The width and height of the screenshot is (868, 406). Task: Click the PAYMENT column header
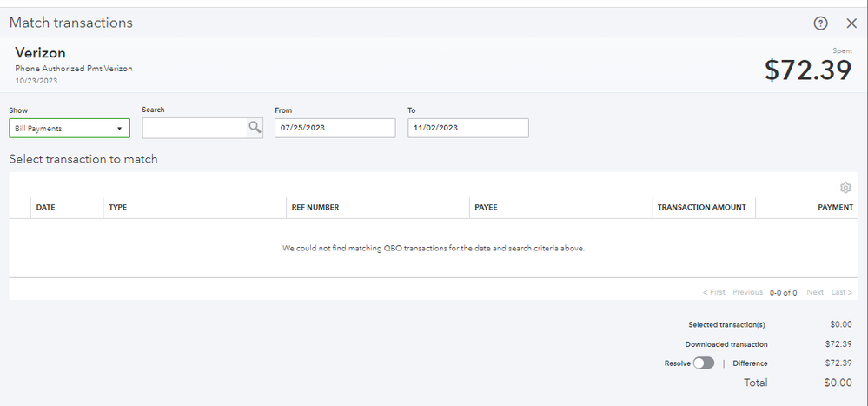click(x=835, y=207)
